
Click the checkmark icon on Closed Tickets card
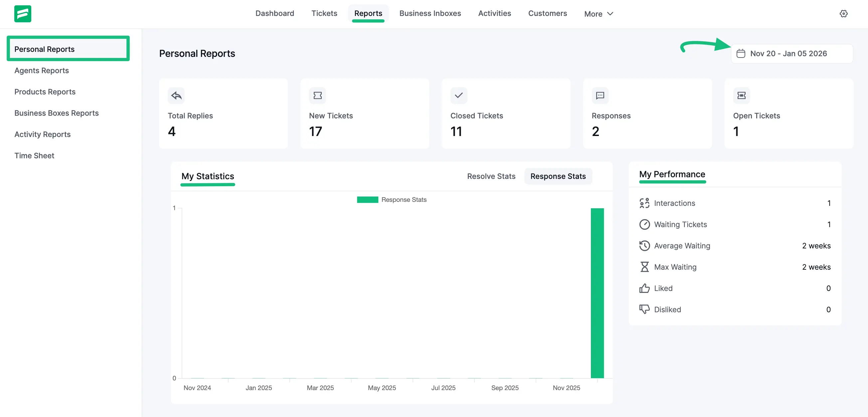coord(458,95)
